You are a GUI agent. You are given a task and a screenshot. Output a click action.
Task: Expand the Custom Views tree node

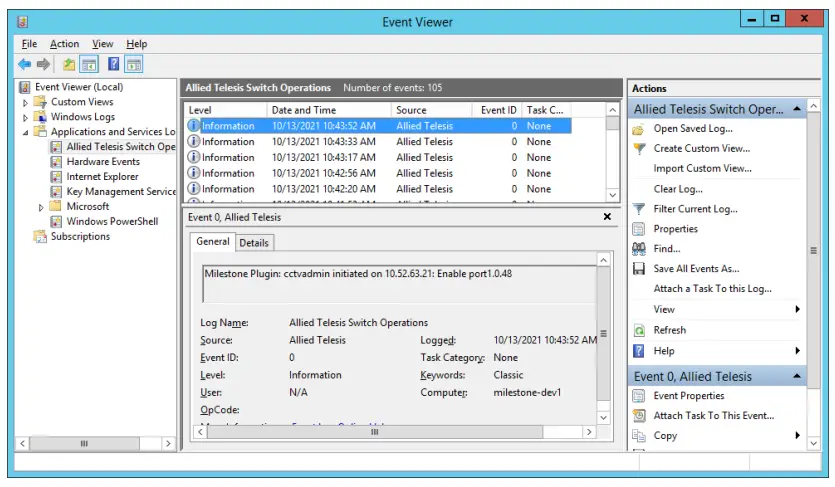pos(27,102)
